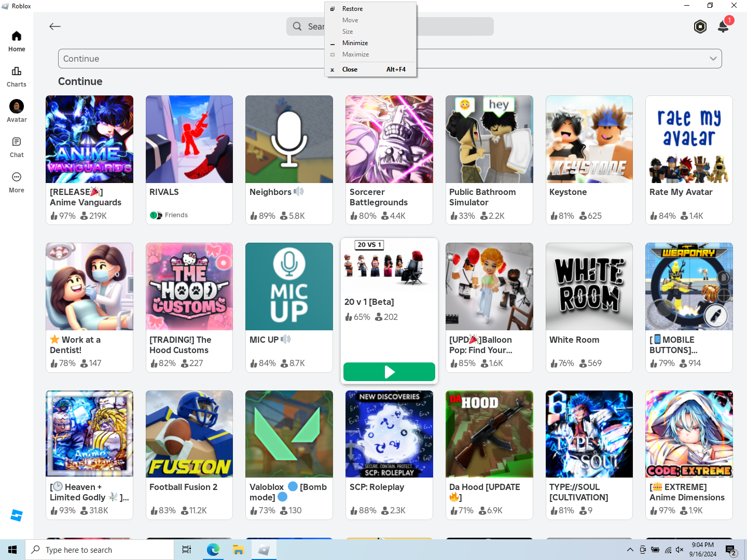
Task: Open The Hood Customs thumbnail
Action: click(189, 286)
